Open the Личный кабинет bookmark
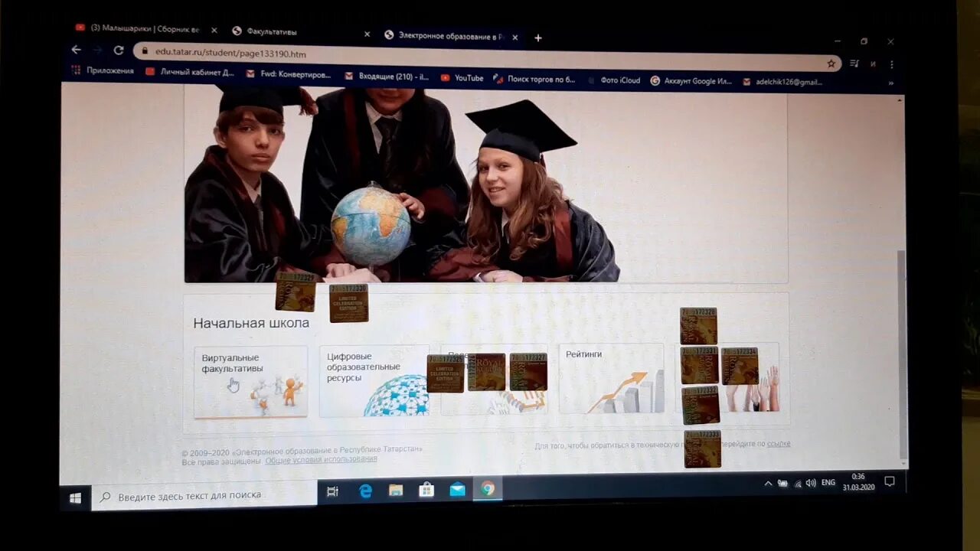 190,72
